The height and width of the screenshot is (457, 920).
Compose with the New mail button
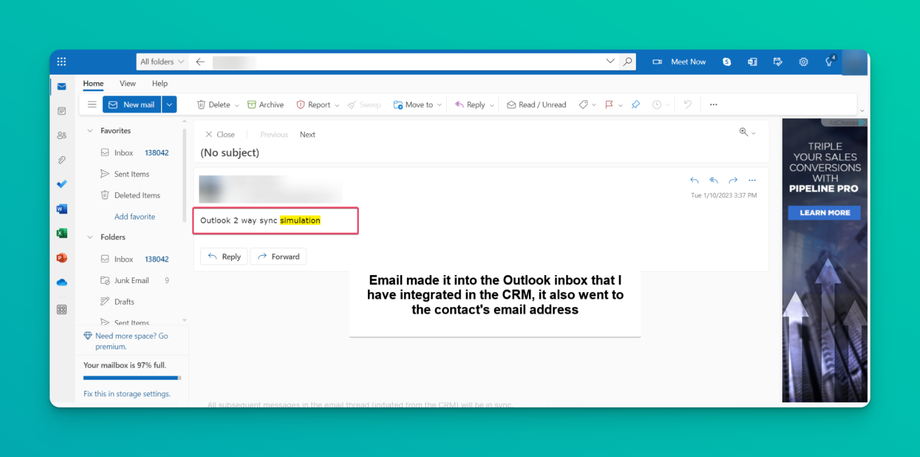coord(132,104)
